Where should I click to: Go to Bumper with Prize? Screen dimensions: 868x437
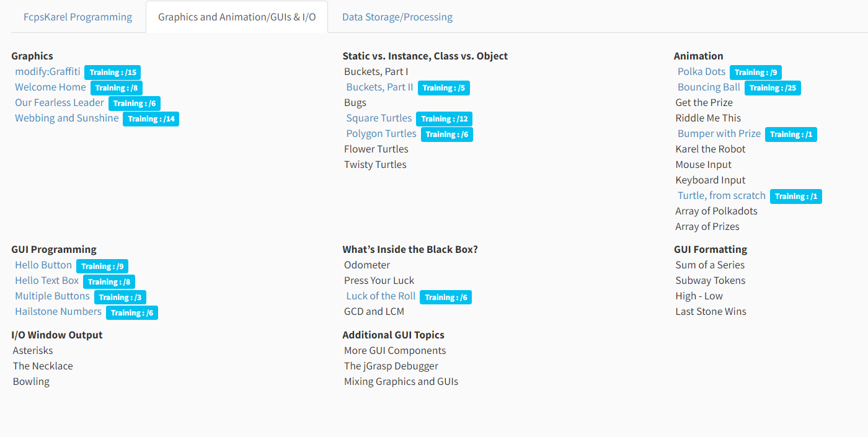[719, 133]
